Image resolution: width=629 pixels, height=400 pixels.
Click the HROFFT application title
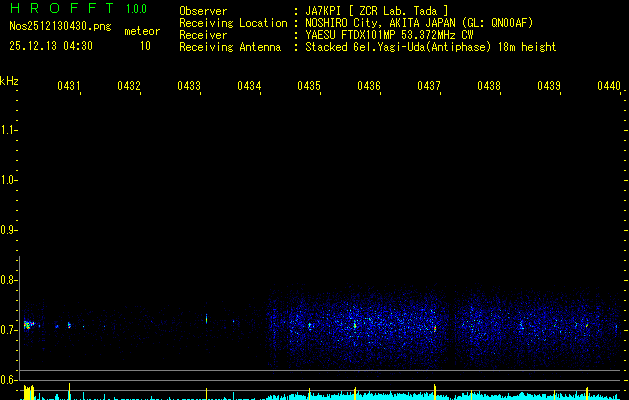click(x=60, y=9)
